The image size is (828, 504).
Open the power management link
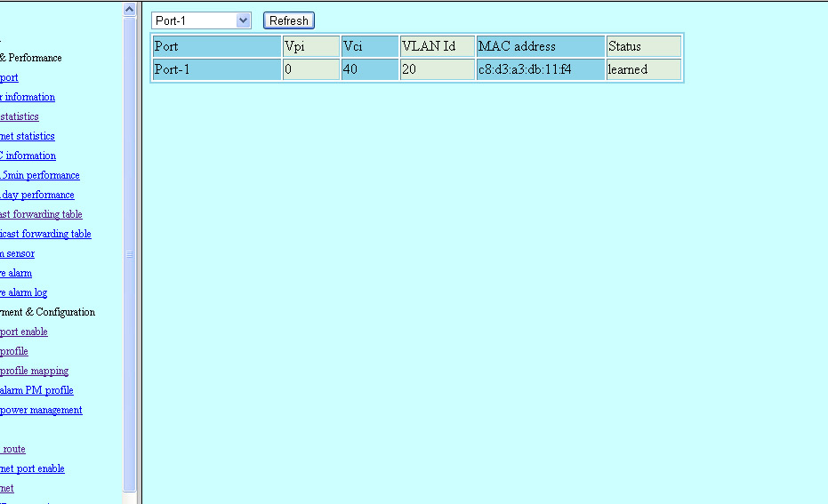(41, 410)
